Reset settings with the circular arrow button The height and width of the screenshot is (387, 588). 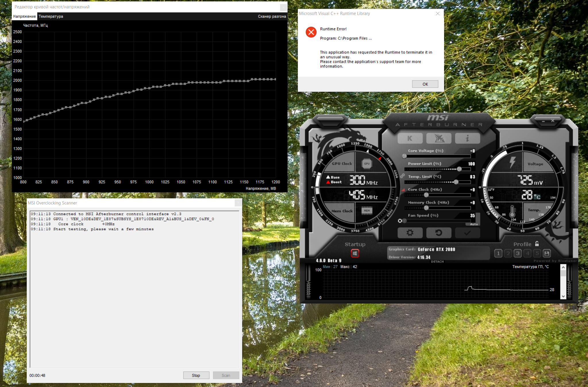[439, 233]
